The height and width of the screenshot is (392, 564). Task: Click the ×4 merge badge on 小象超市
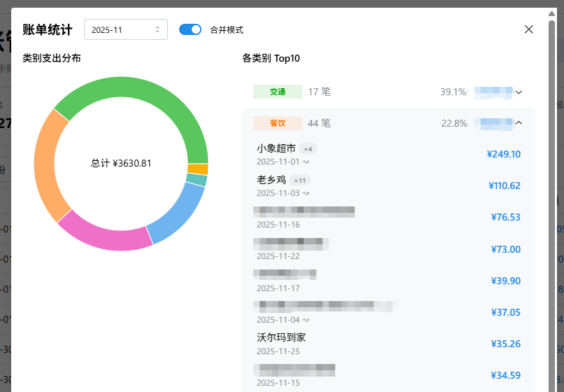(x=308, y=148)
